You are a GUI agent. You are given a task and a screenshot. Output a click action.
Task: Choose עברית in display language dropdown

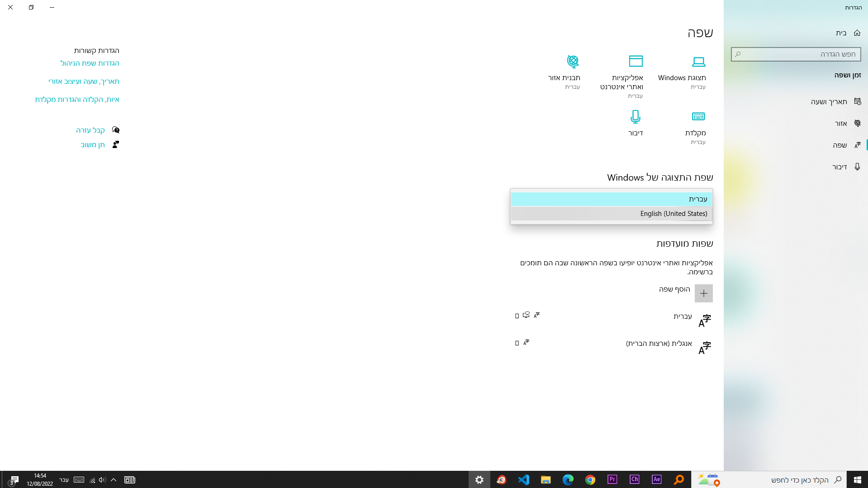(612, 199)
